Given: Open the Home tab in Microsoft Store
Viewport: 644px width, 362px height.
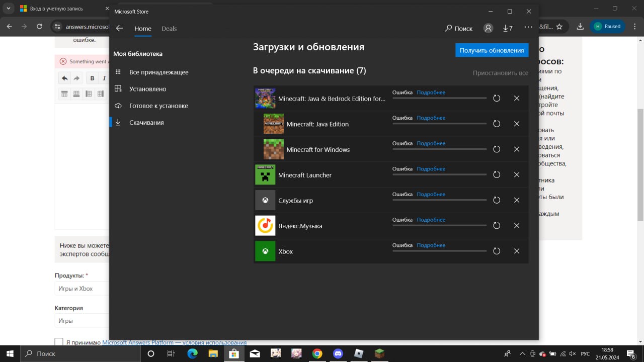Looking at the screenshot, I should tap(143, 29).
